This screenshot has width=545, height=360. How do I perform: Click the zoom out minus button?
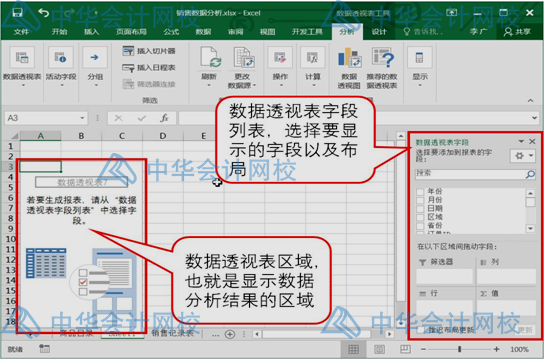point(423,349)
